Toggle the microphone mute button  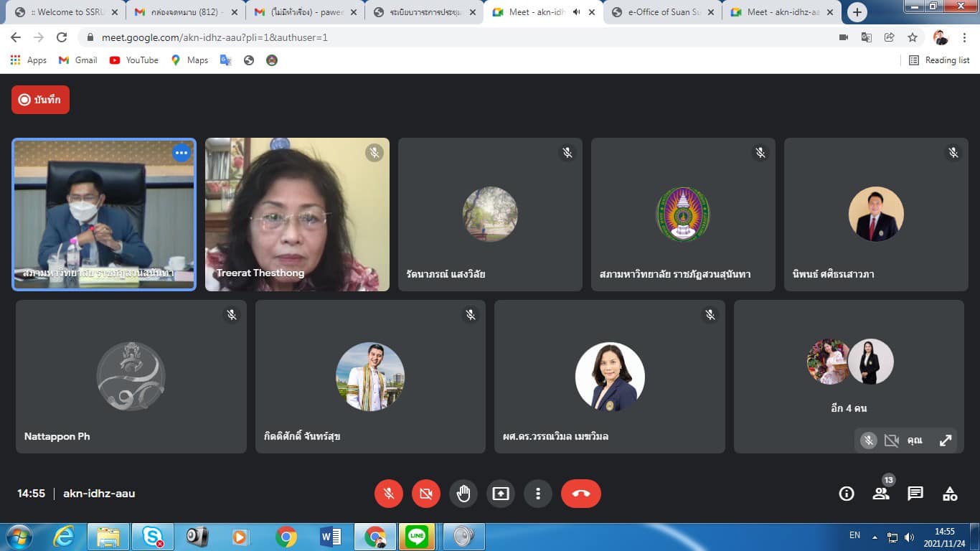[389, 494]
